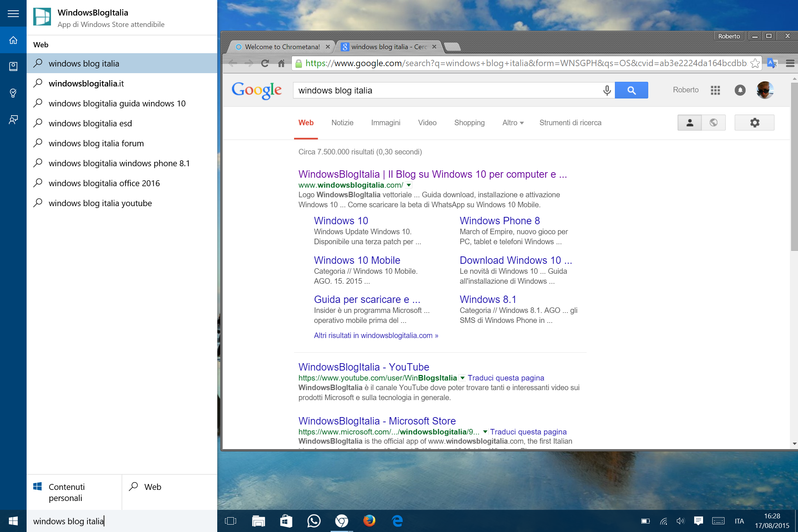The height and width of the screenshot is (532, 798).
Task: Click Traduci questa pagina for YouTube
Action: 506,378
